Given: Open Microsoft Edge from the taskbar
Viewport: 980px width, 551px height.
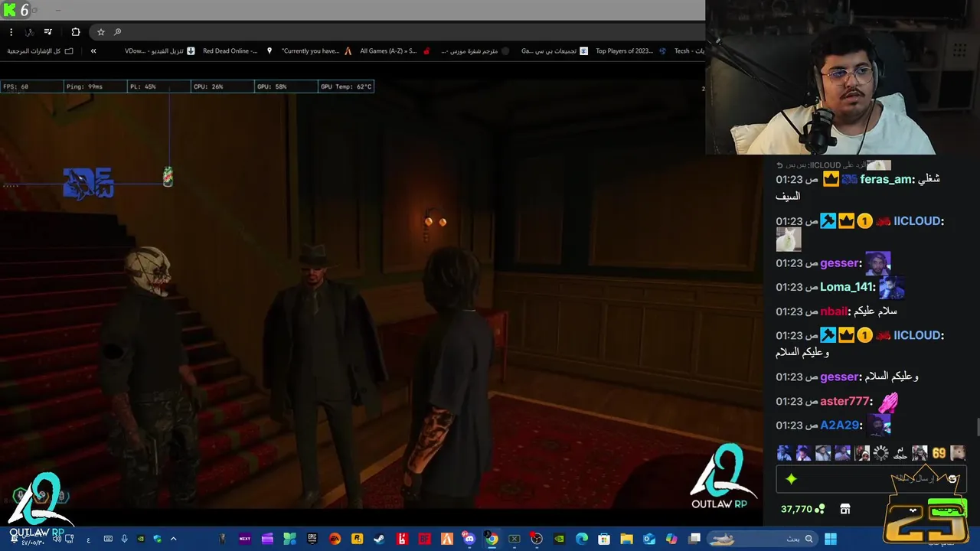Looking at the screenshot, I should pos(582,539).
